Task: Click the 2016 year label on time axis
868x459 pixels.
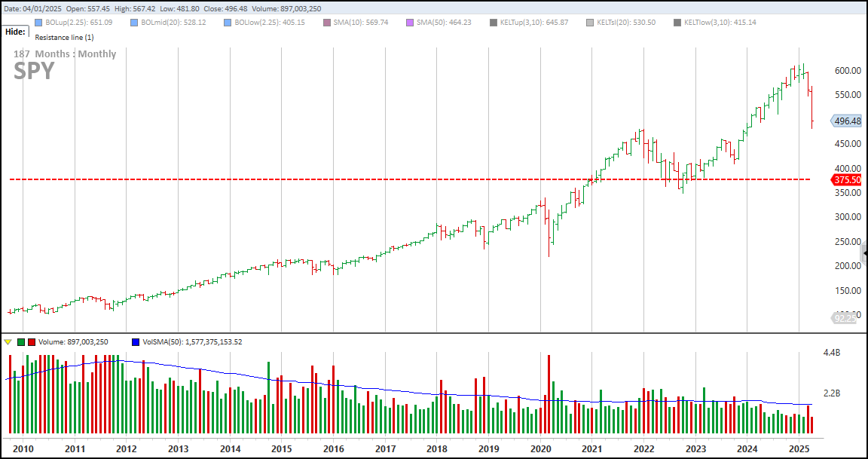Action: (x=333, y=448)
